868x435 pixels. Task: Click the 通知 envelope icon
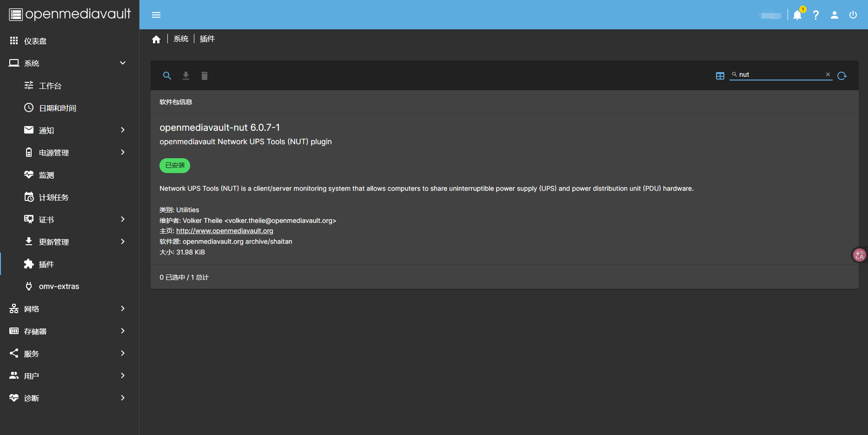[x=29, y=130]
